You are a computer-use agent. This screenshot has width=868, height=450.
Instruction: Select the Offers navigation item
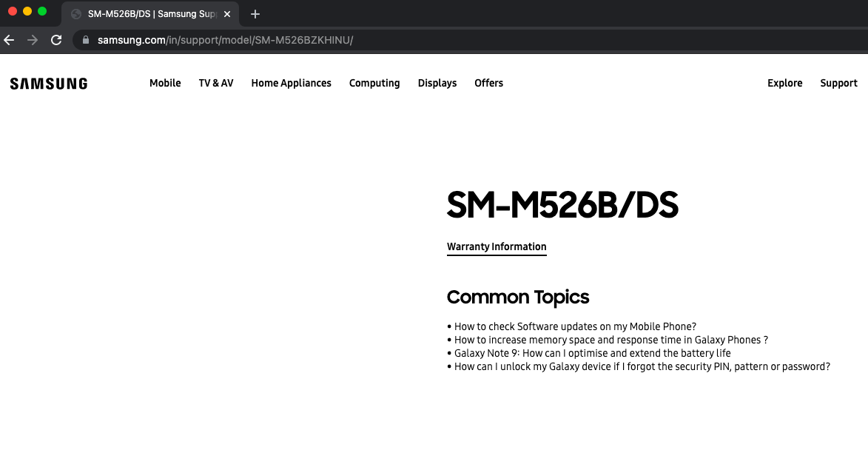click(x=488, y=83)
